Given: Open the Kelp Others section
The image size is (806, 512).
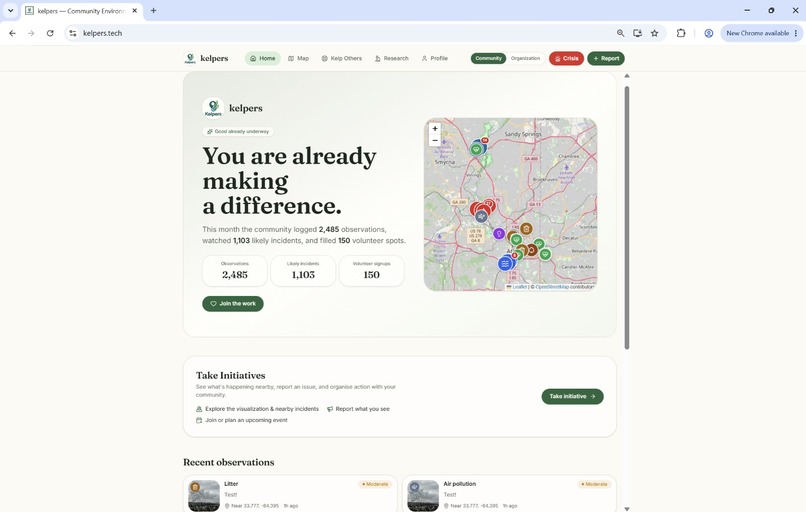Looking at the screenshot, I should [342, 59].
